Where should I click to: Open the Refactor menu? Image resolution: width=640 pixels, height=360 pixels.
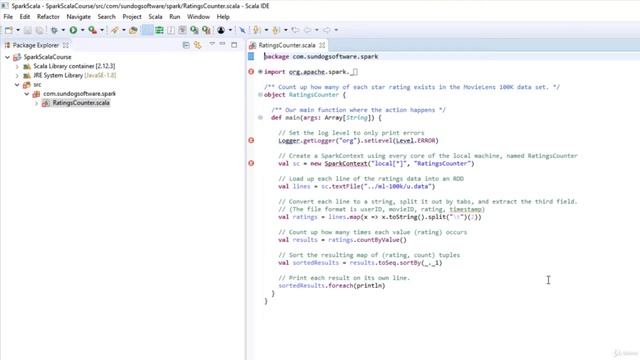pyautogui.click(x=48, y=17)
